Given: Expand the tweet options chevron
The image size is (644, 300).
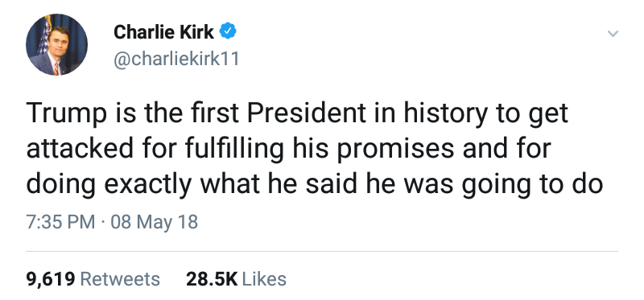Looking at the screenshot, I should [613, 34].
